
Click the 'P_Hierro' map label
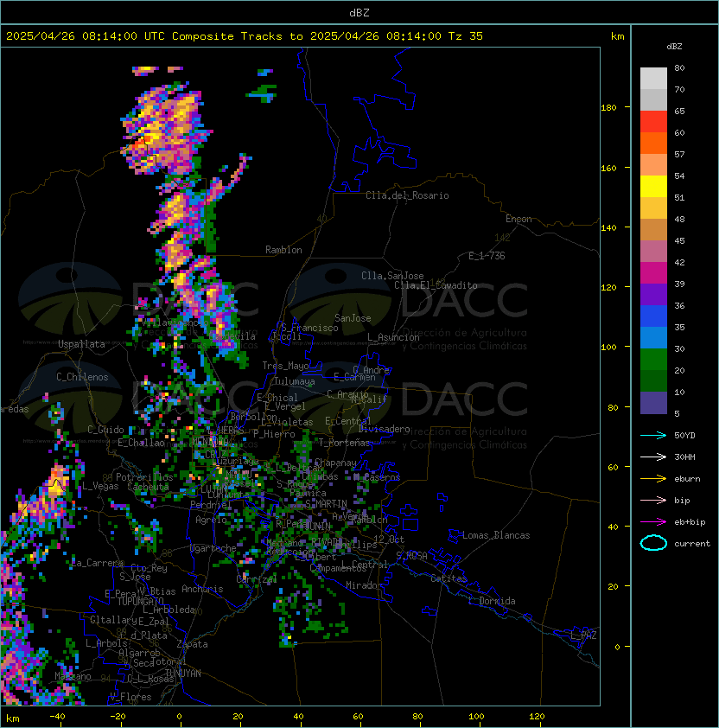[x=274, y=434]
